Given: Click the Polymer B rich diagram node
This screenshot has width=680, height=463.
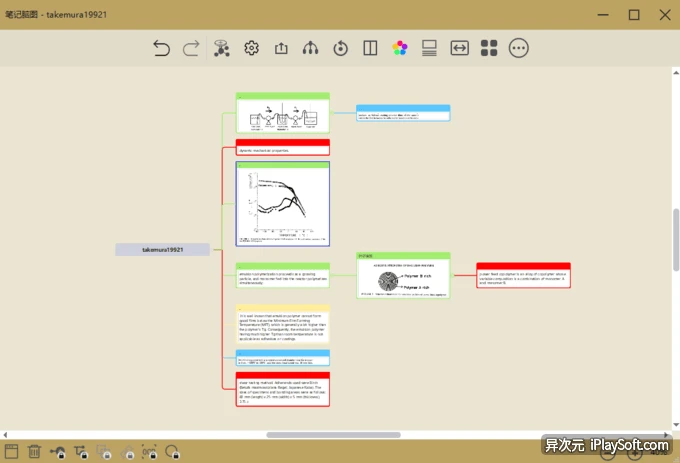Looking at the screenshot, I should click(403, 276).
